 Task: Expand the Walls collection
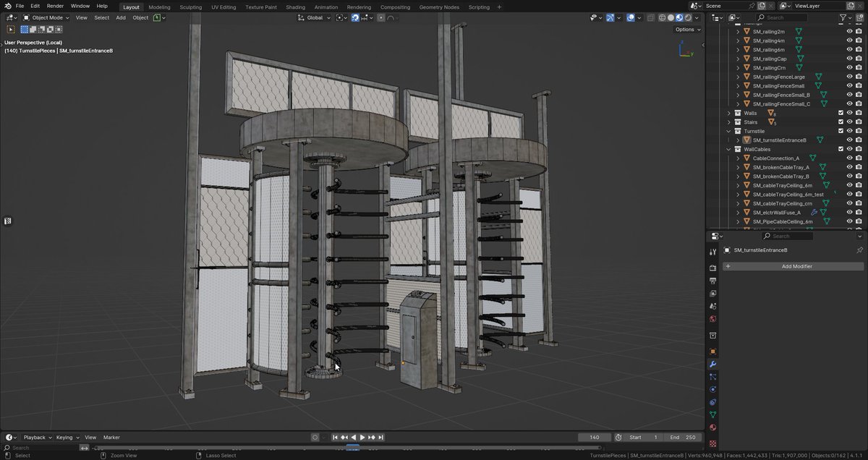point(729,113)
